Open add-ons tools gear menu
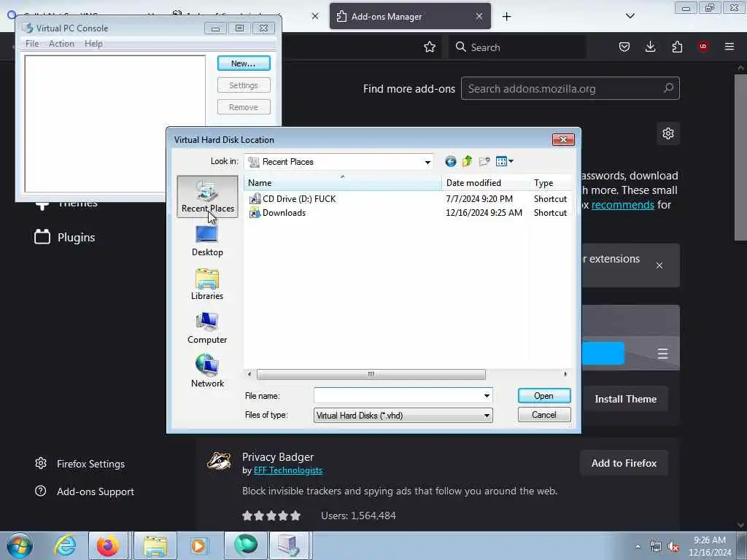The width and height of the screenshot is (747, 560). click(668, 133)
